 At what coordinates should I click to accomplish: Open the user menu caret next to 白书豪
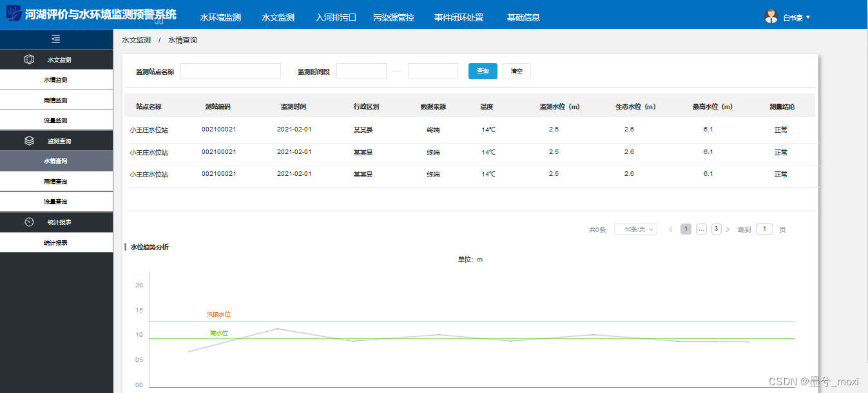(808, 17)
